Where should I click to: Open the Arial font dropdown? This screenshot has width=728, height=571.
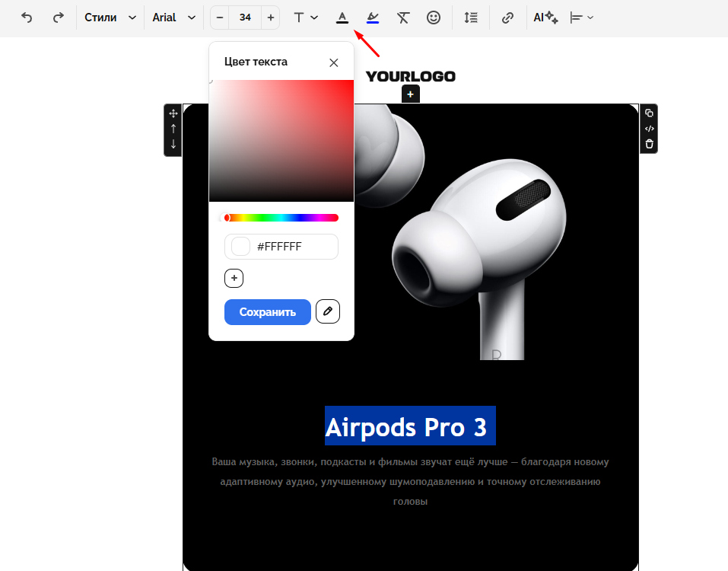coord(173,18)
